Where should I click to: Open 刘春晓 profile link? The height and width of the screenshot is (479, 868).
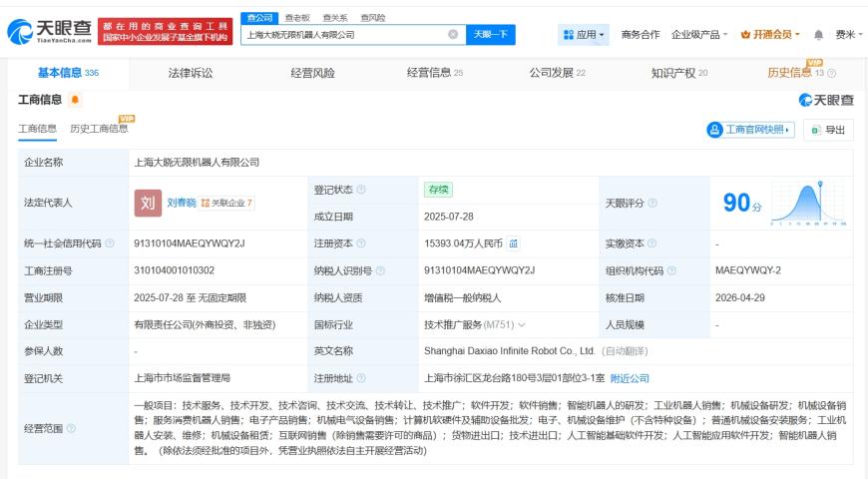[182, 203]
